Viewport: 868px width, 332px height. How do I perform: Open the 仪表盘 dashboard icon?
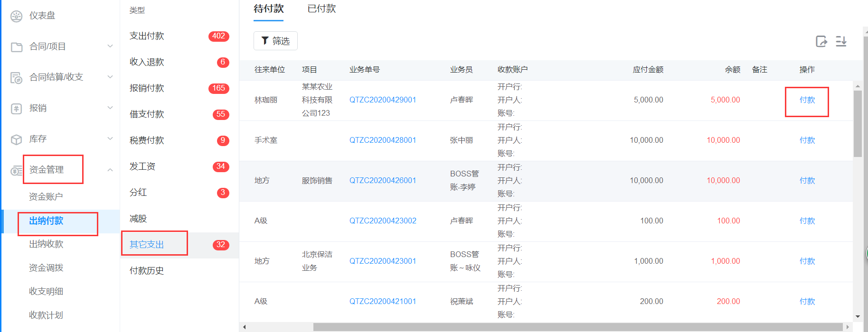point(17,16)
